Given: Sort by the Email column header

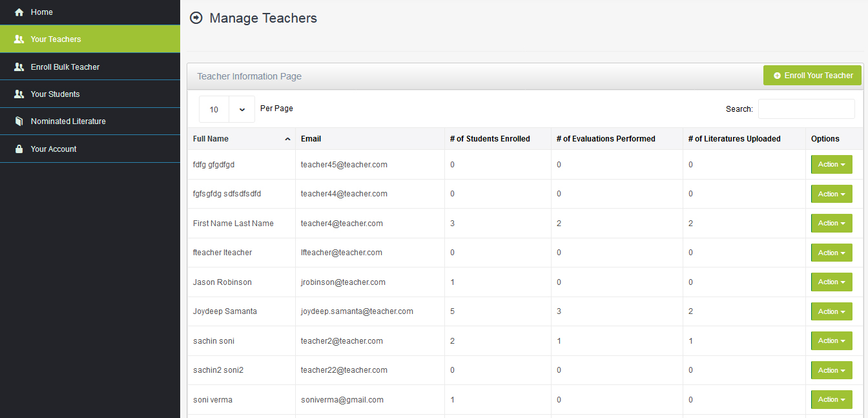Looking at the screenshot, I should pyautogui.click(x=370, y=139).
